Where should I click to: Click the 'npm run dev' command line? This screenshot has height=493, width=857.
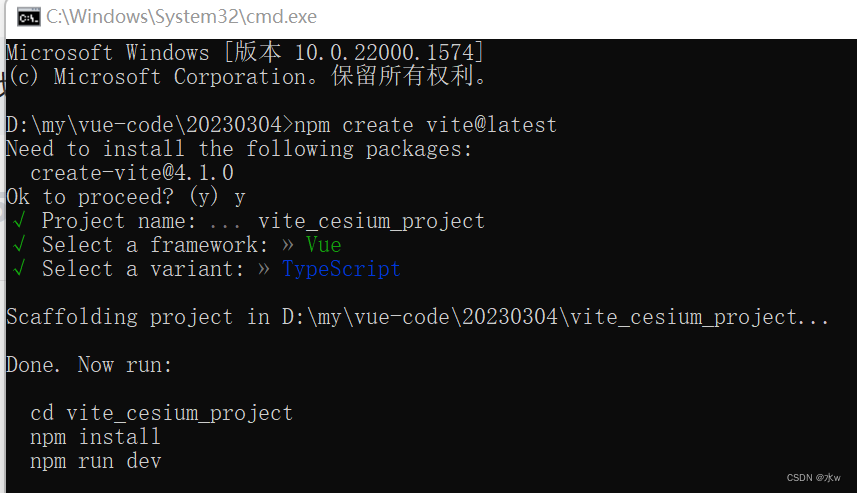pyautogui.click(x=96, y=461)
